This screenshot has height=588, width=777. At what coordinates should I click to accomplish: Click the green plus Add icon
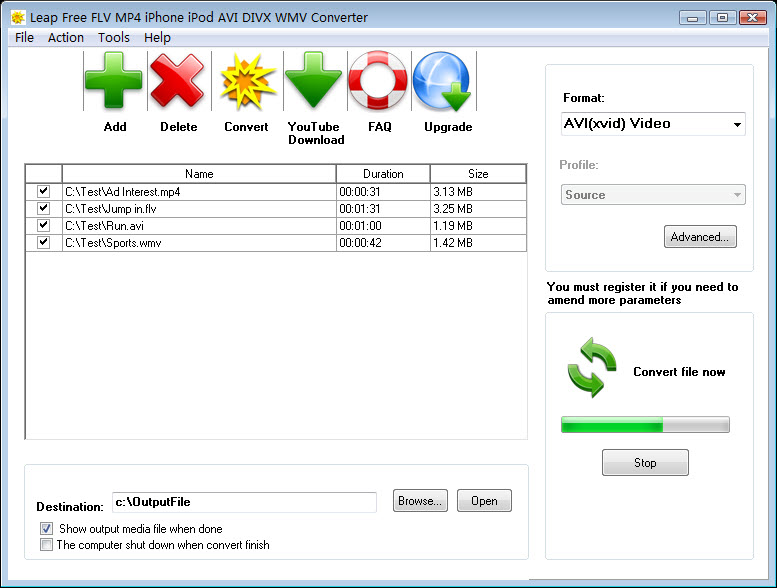click(114, 82)
